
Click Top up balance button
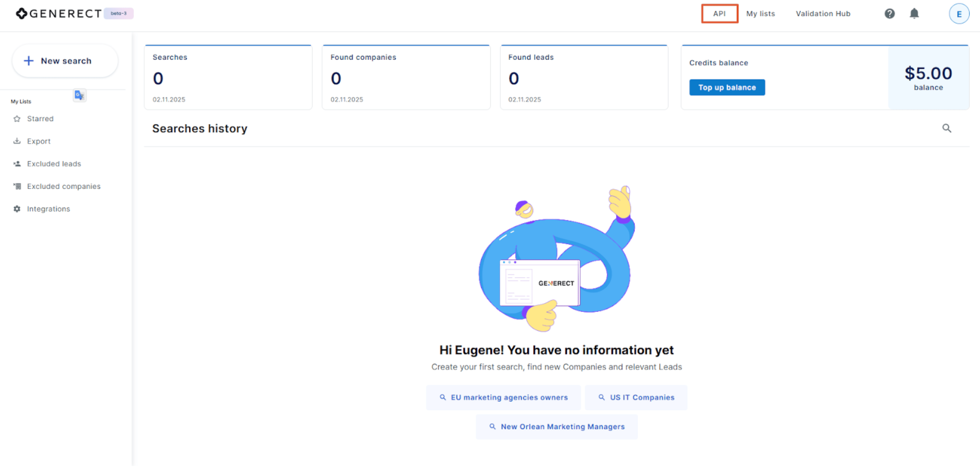coord(727,88)
